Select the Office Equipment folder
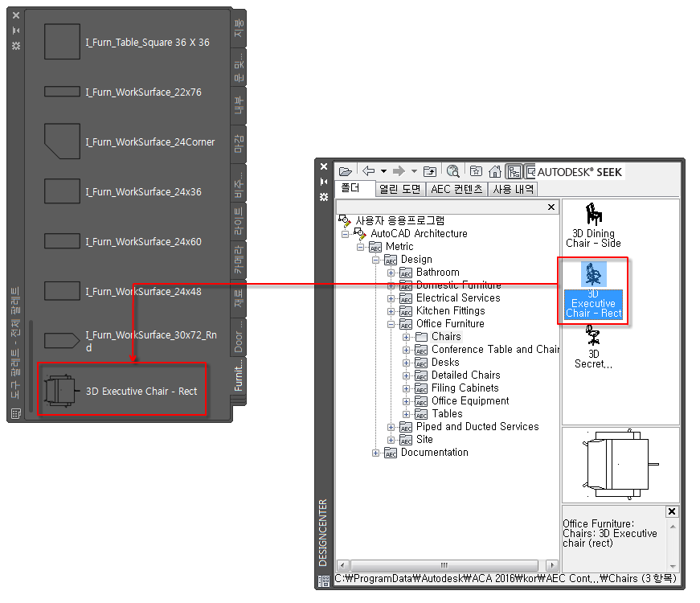Screen dimensions: 700x603 462,401
